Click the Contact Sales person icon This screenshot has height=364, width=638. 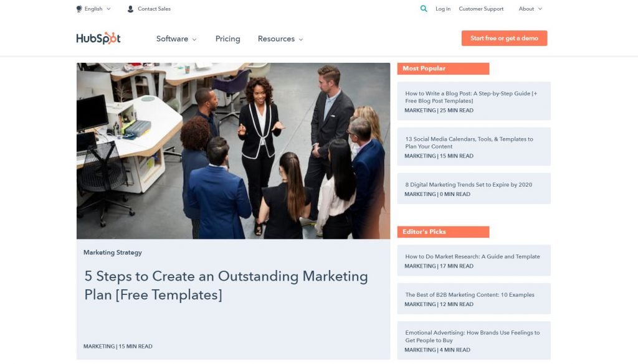130,9
